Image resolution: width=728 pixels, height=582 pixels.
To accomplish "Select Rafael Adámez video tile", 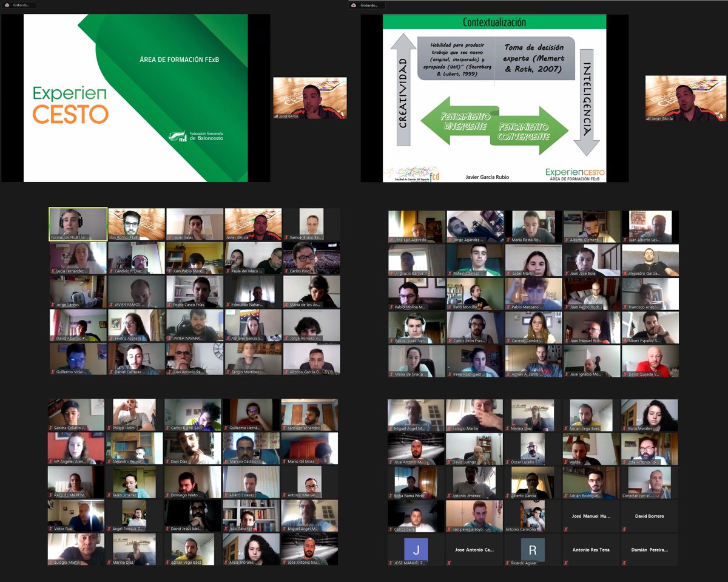I will point(475,260).
